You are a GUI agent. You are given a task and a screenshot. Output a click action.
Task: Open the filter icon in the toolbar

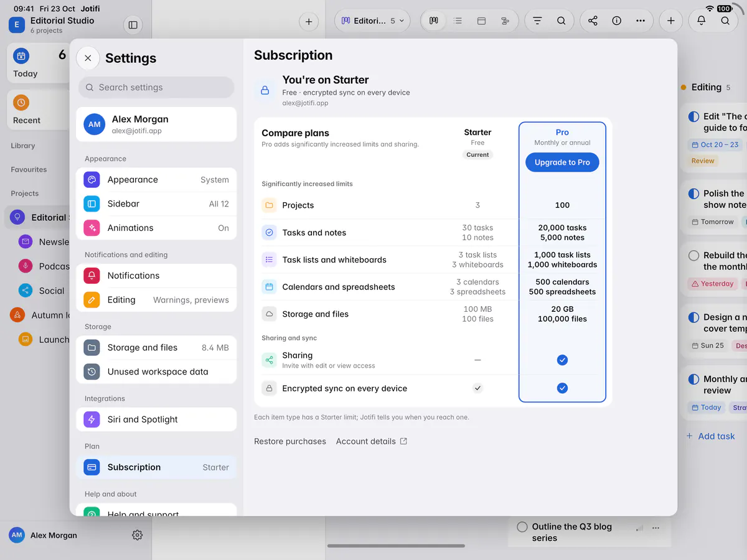(537, 21)
